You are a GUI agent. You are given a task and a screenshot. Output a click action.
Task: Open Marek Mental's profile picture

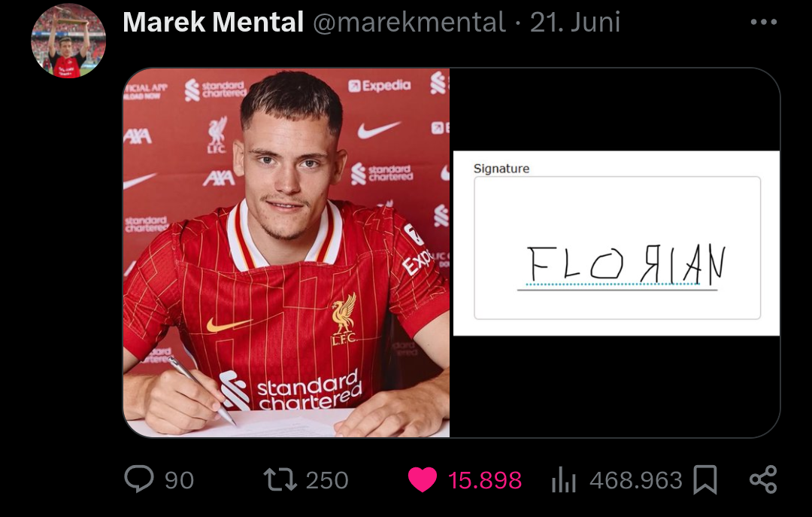(x=68, y=41)
